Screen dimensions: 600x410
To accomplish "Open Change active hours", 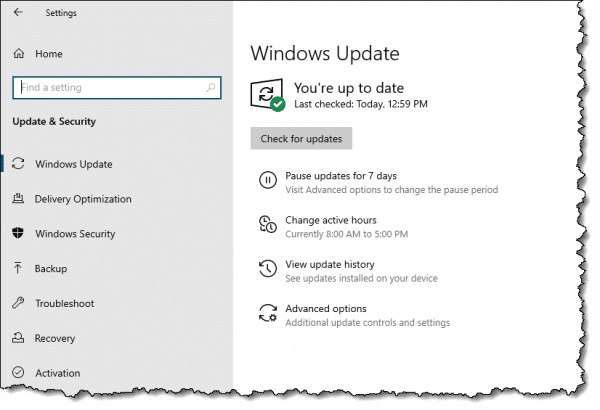I will coord(331,221).
